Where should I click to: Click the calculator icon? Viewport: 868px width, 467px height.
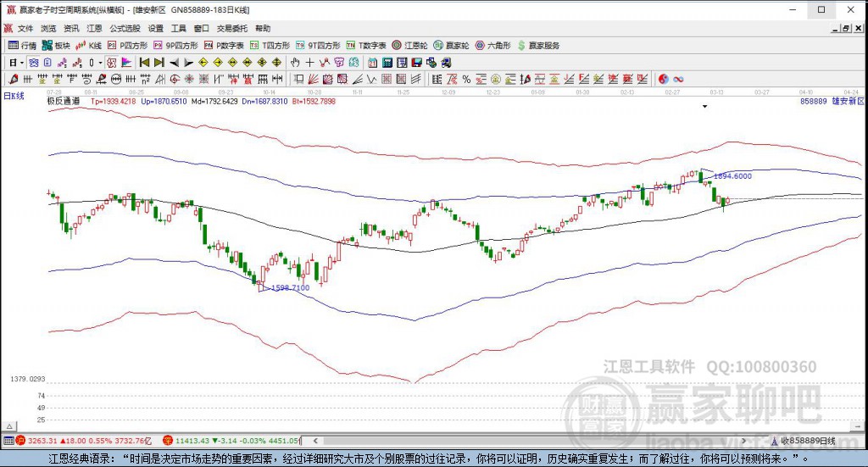pos(387,63)
